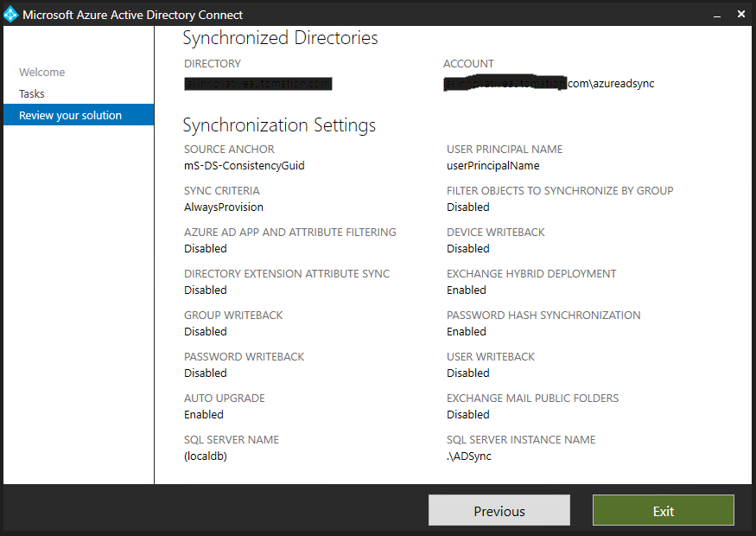Click Enabled under Exchange Hybrid Deployment

pyautogui.click(x=467, y=290)
